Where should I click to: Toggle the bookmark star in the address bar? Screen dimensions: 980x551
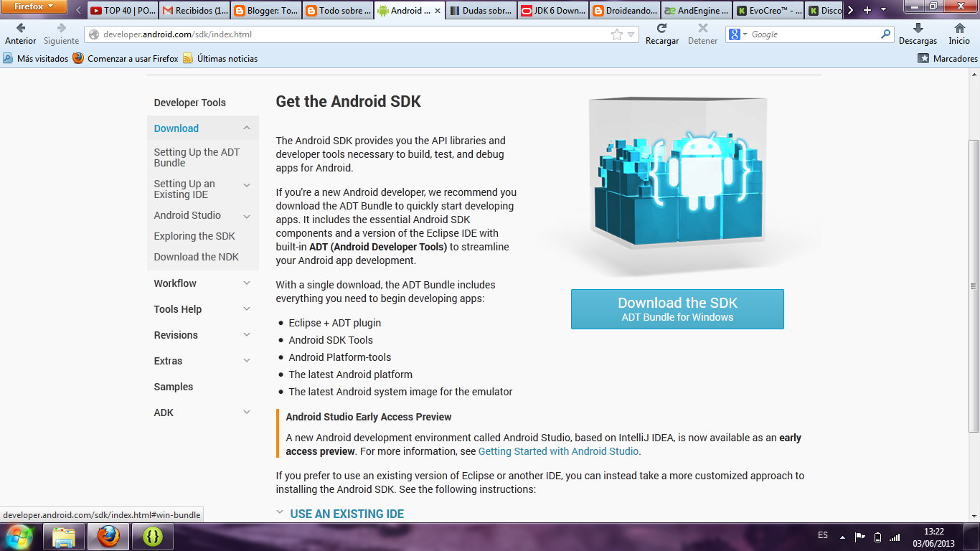(616, 34)
